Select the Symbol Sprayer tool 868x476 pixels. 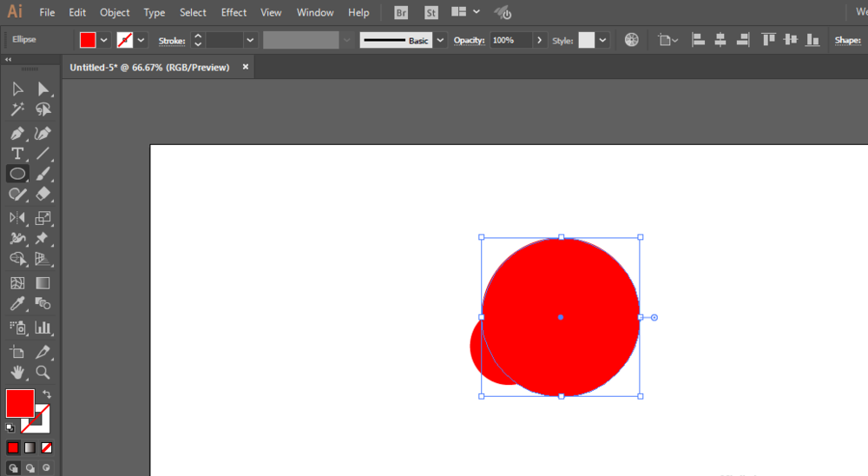tap(17, 327)
